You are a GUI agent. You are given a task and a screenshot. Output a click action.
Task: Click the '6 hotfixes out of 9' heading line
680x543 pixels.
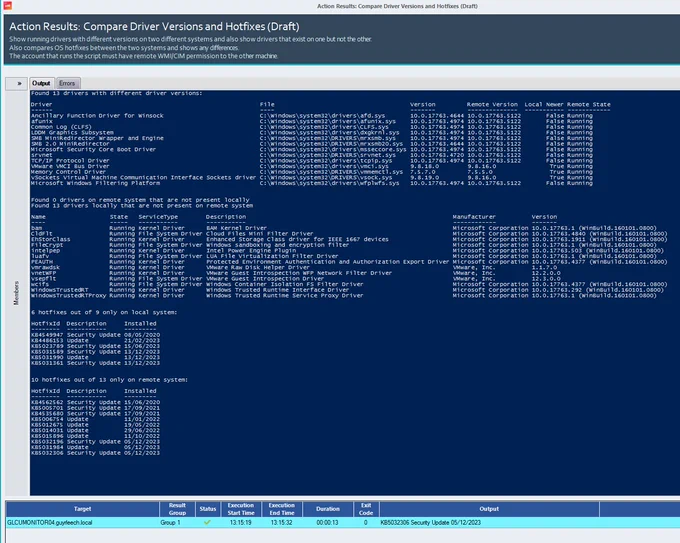(104, 312)
